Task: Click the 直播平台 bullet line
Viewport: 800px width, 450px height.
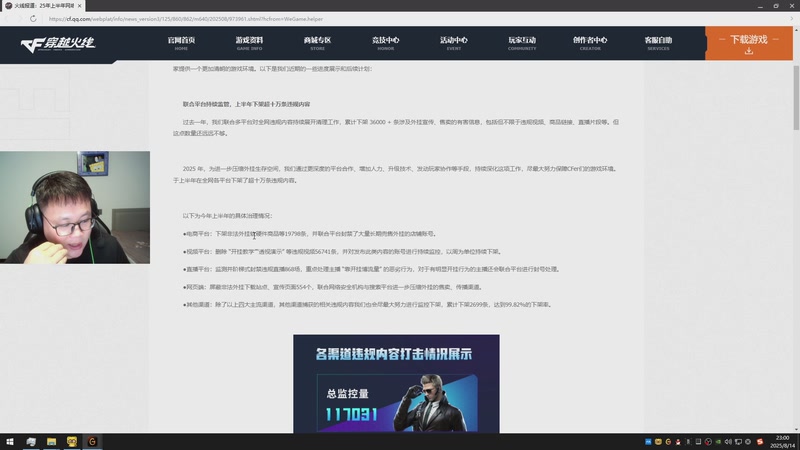Action: 371,269
